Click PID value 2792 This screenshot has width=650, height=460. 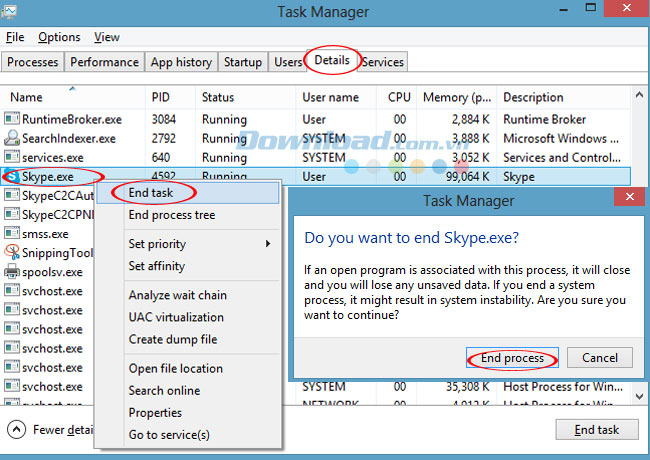tap(163, 138)
